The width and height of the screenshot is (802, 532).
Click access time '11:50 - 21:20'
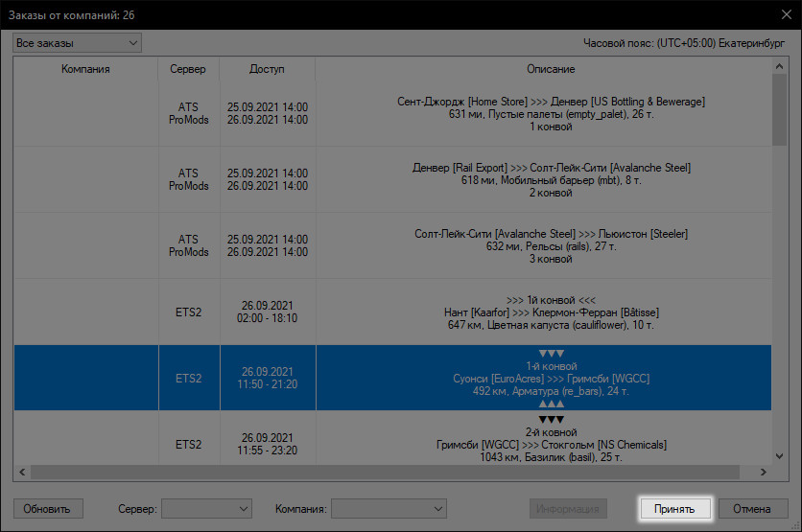267,383
